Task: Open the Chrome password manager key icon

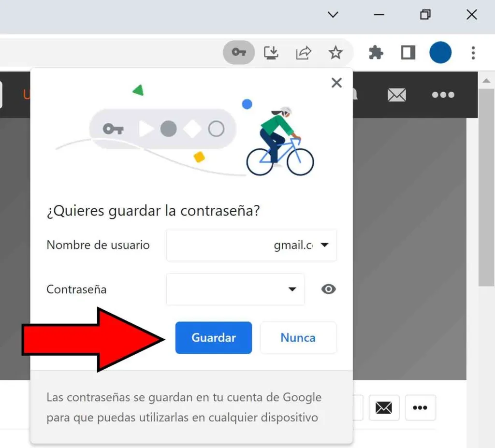Action: pyautogui.click(x=238, y=52)
